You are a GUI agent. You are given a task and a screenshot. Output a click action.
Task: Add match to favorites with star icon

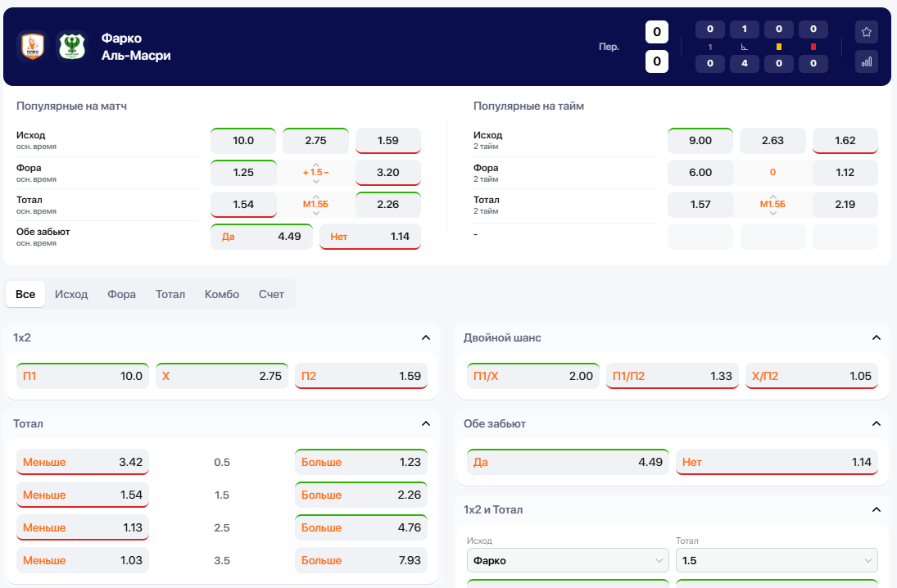coord(866,32)
